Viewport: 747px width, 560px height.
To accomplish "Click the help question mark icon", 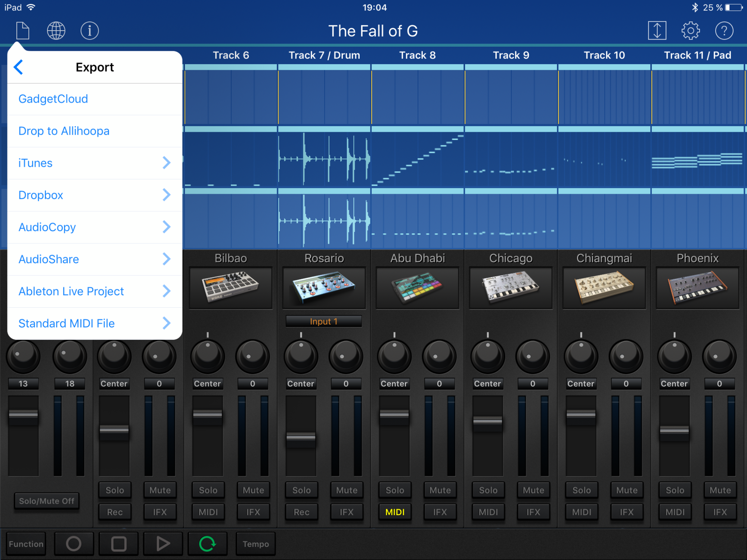I will tap(724, 31).
